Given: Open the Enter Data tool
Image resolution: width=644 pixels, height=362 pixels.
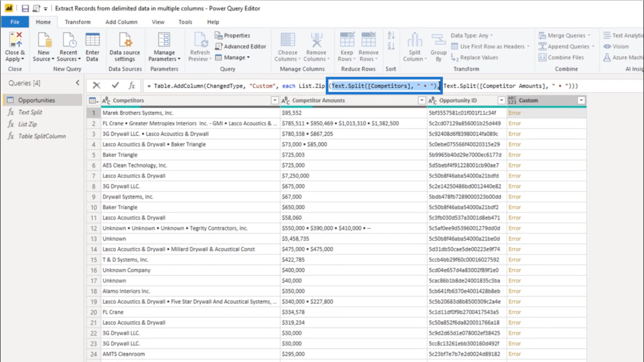Looking at the screenshot, I should [92, 47].
